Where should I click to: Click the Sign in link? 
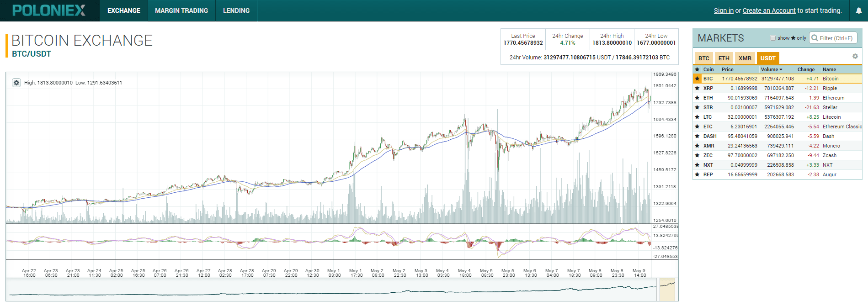pos(724,11)
